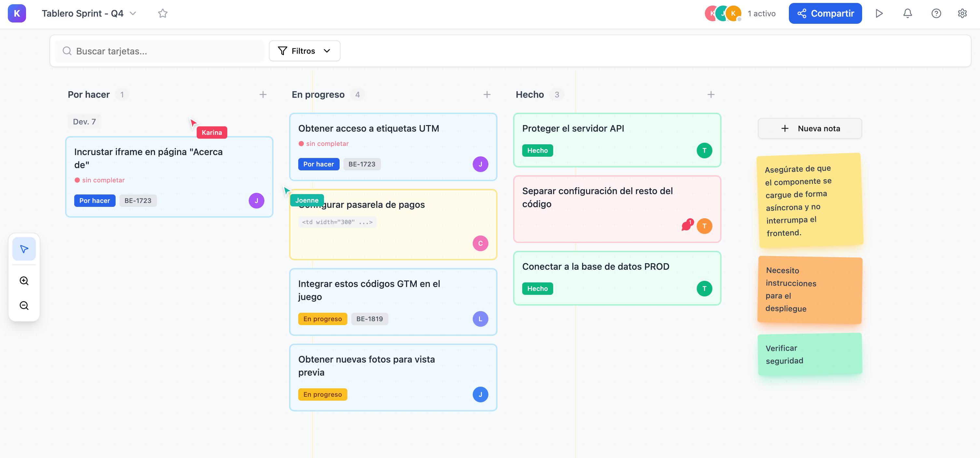Add card to Por hacer column

pos(263,94)
